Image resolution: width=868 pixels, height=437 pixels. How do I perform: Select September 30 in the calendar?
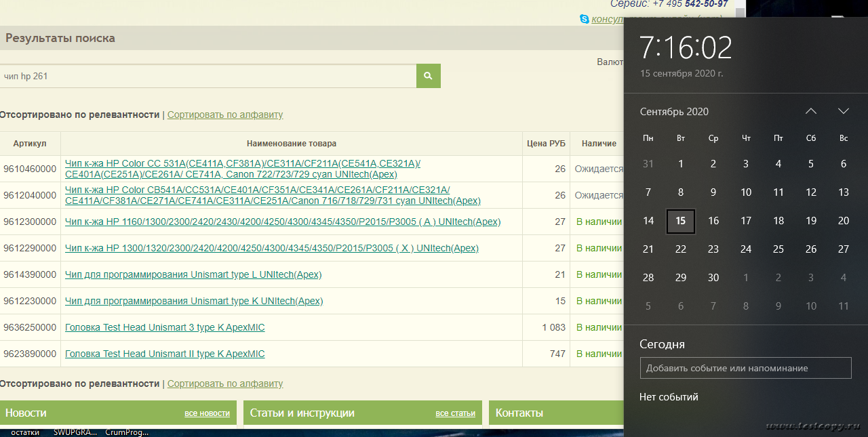click(713, 278)
